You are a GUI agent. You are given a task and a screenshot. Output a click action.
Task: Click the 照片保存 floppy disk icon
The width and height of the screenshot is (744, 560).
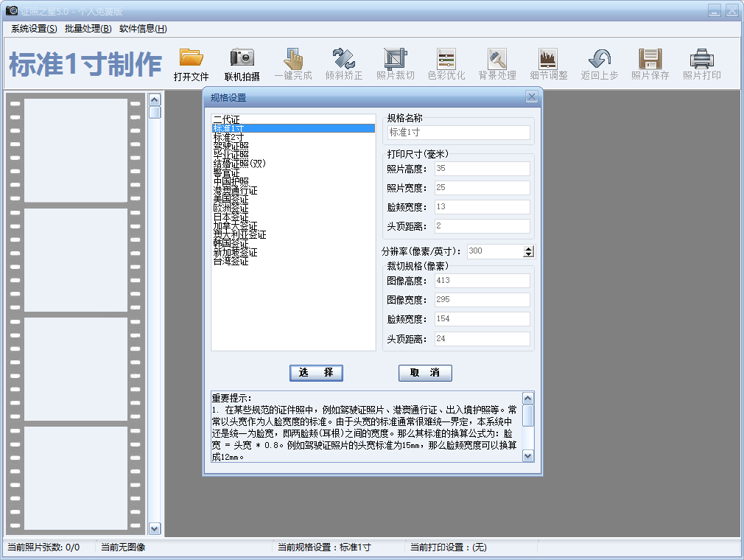point(650,58)
